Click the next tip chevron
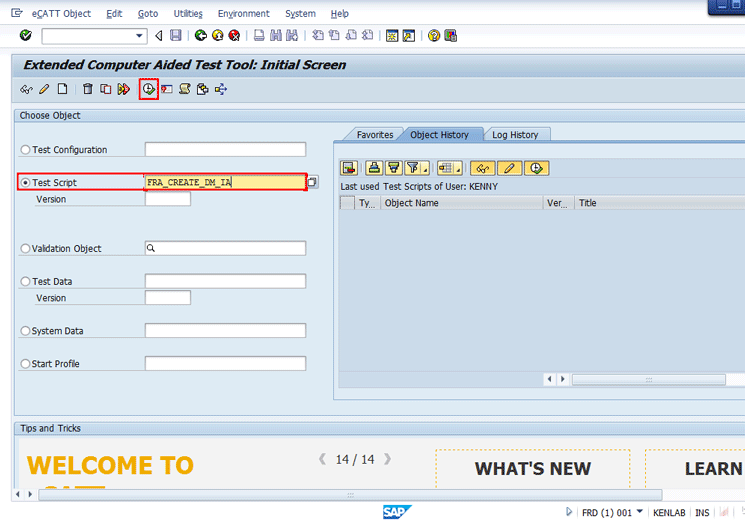This screenshot has width=745, height=521. point(387,459)
